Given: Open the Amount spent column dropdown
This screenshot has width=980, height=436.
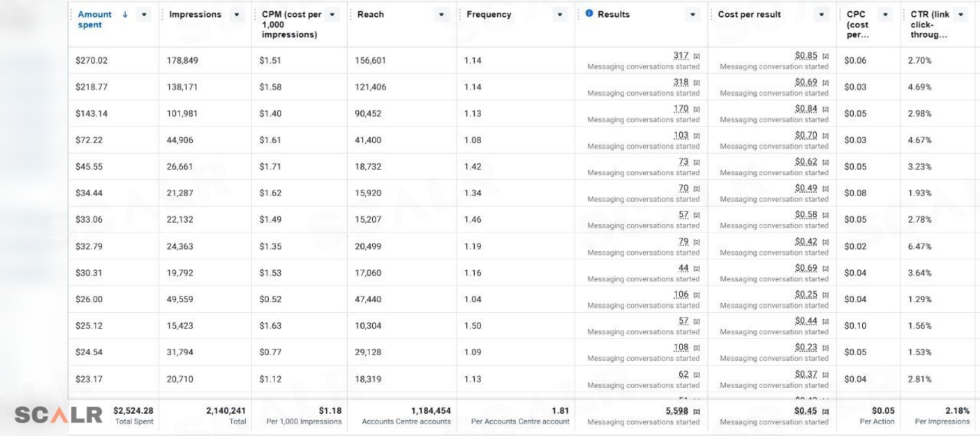Looking at the screenshot, I should pyautogui.click(x=143, y=15).
